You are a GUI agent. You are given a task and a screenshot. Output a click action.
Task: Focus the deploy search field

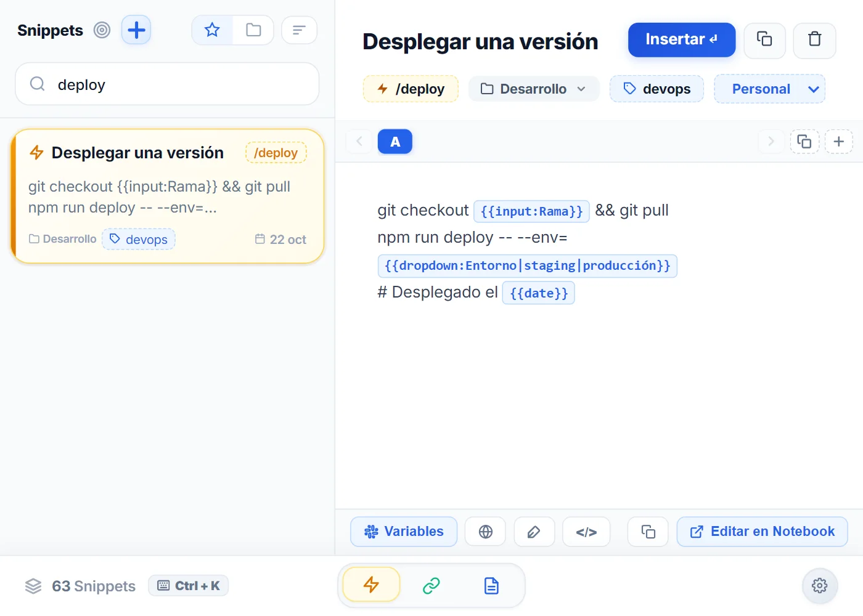(167, 84)
